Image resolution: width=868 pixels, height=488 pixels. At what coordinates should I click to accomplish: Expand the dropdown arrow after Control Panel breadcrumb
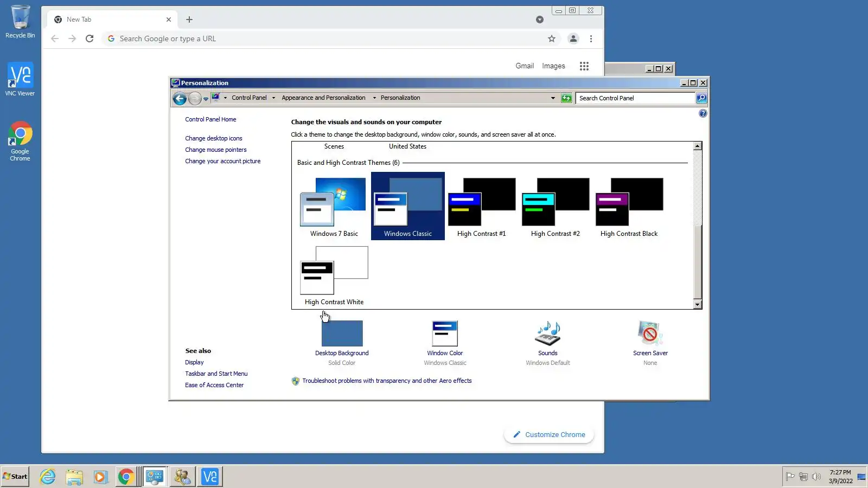[273, 98]
